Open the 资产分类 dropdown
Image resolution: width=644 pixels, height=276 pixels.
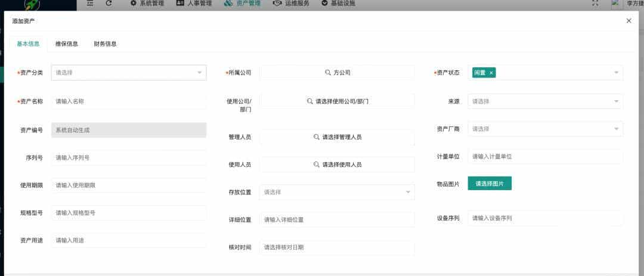pyautogui.click(x=129, y=73)
